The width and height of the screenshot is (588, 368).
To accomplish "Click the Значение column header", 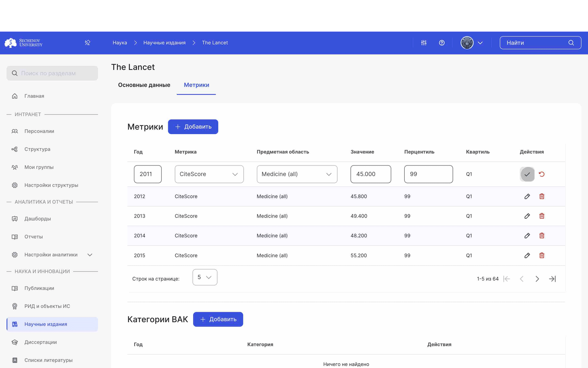I will 362,152.
